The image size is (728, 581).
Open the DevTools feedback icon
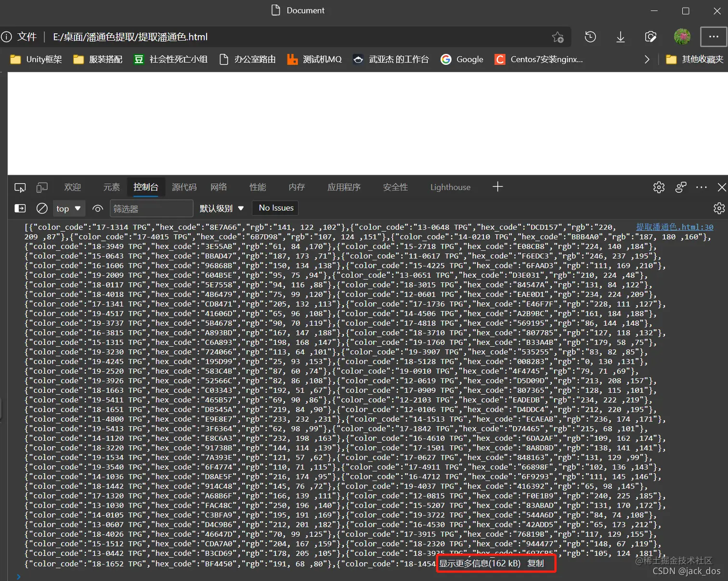tap(681, 187)
